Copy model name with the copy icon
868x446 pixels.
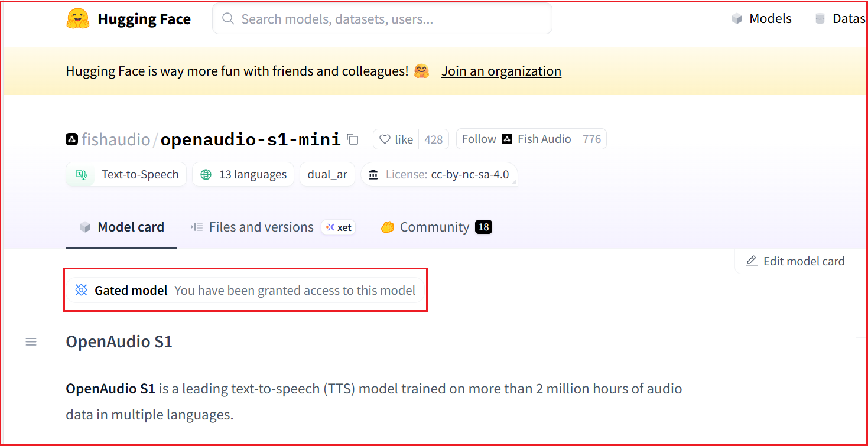tap(353, 139)
